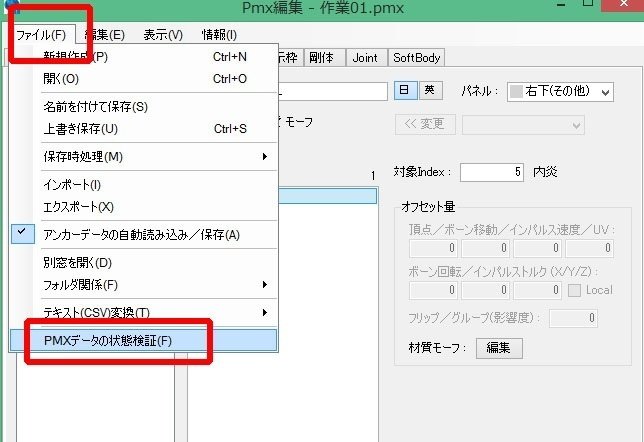The height and width of the screenshot is (442, 644).
Task: Select 開く(O) menu entry
Action: pyautogui.click(x=144, y=78)
